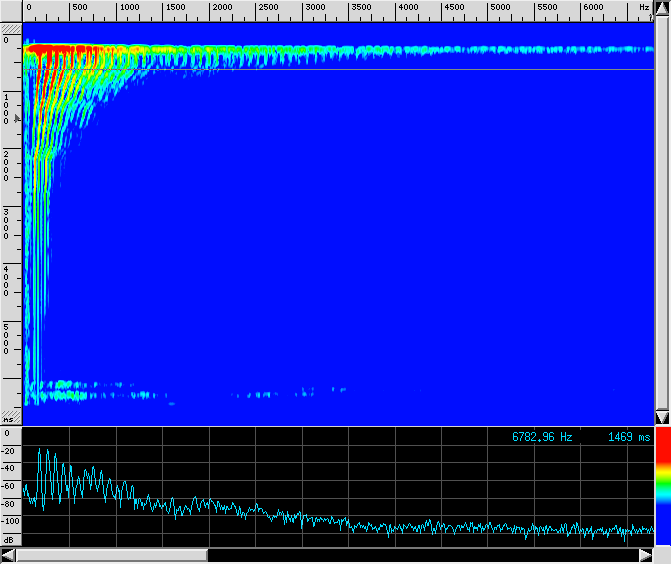Click the 4000 ms mark on time ruler
This screenshot has width=671, height=564.
coord(8,283)
